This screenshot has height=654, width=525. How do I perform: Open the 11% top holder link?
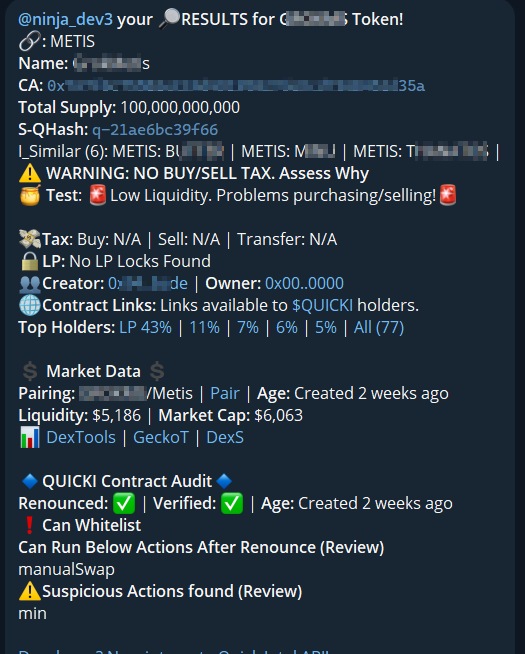click(x=204, y=328)
